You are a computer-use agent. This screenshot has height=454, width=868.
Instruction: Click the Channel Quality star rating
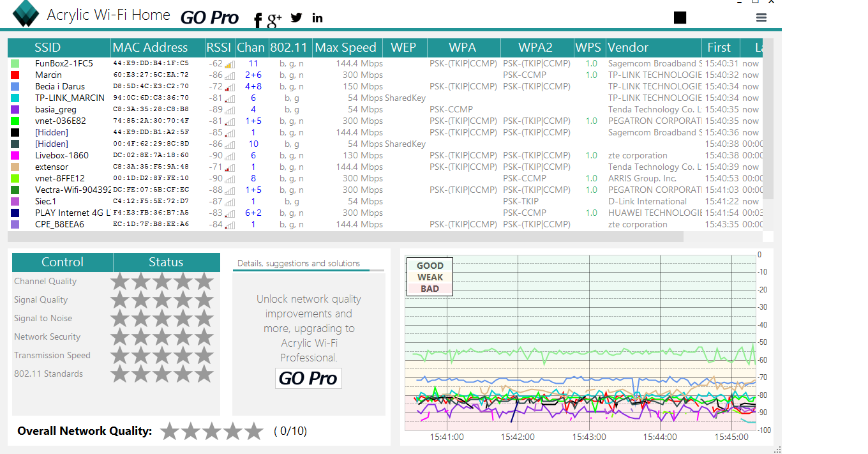[162, 282]
